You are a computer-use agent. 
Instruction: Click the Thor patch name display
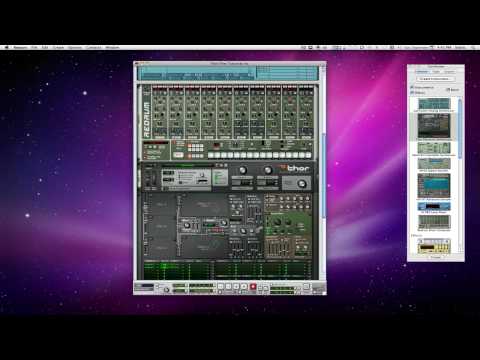tap(188, 165)
